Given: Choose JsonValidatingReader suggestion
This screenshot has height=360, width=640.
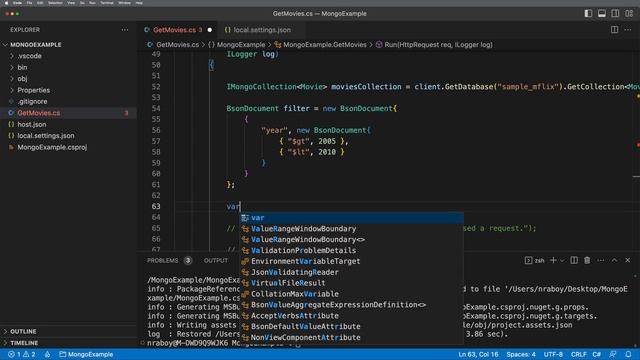Looking at the screenshot, I should (351, 272).
